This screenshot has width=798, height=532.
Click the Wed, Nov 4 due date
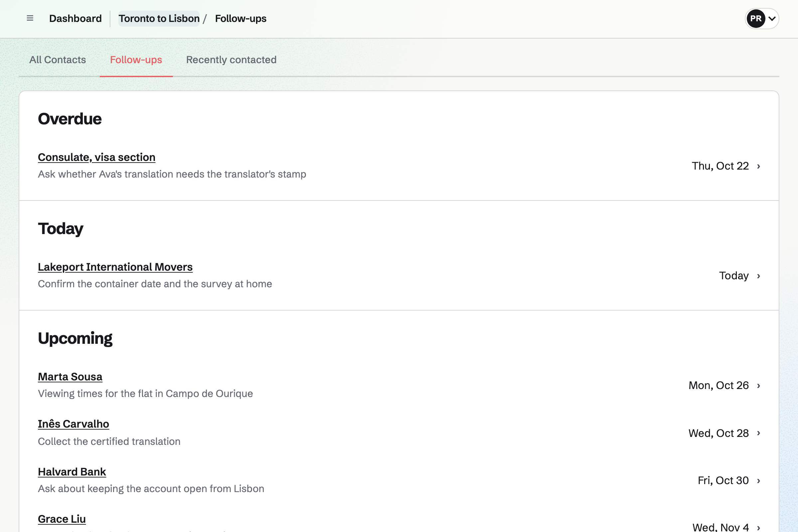720,527
